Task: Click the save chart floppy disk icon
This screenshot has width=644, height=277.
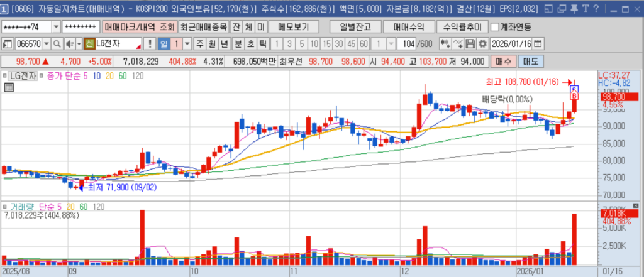Action: click(x=470, y=44)
